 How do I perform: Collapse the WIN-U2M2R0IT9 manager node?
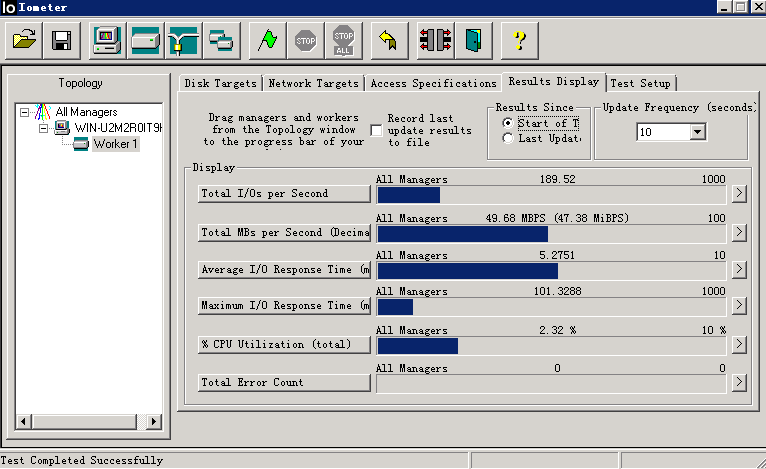[43, 128]
